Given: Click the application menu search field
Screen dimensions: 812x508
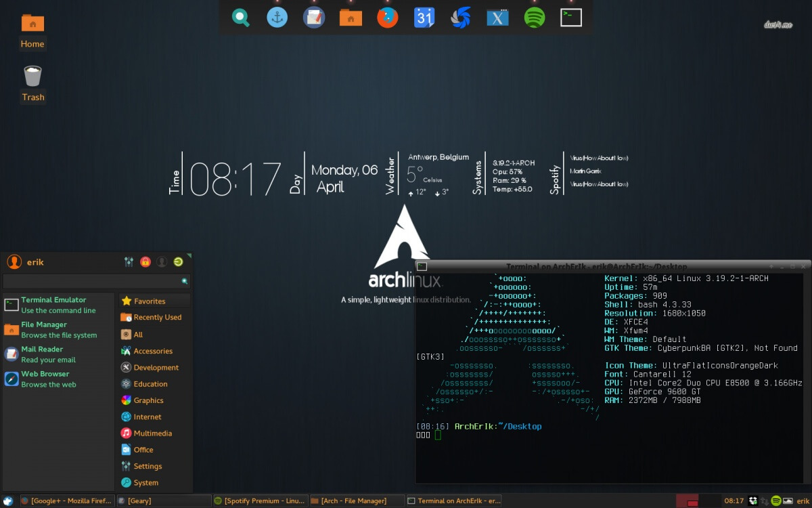Looking at the screenshot, I should click(95, 280).
